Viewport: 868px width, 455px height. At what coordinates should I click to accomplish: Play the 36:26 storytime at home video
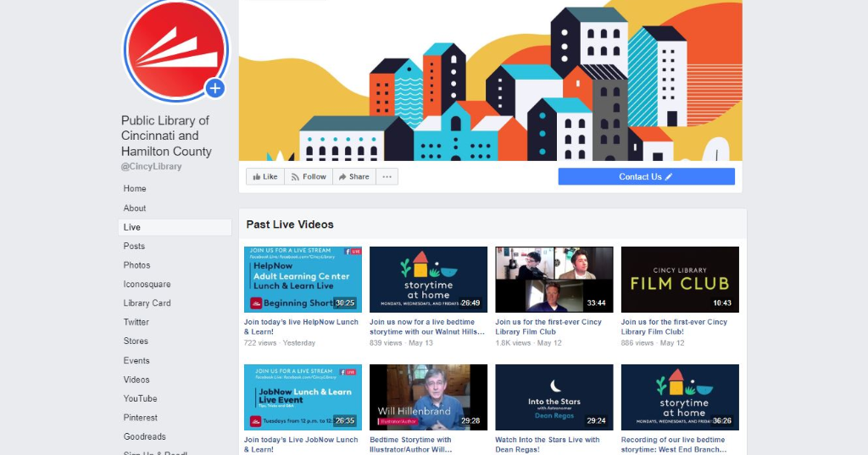pos(680,397)
